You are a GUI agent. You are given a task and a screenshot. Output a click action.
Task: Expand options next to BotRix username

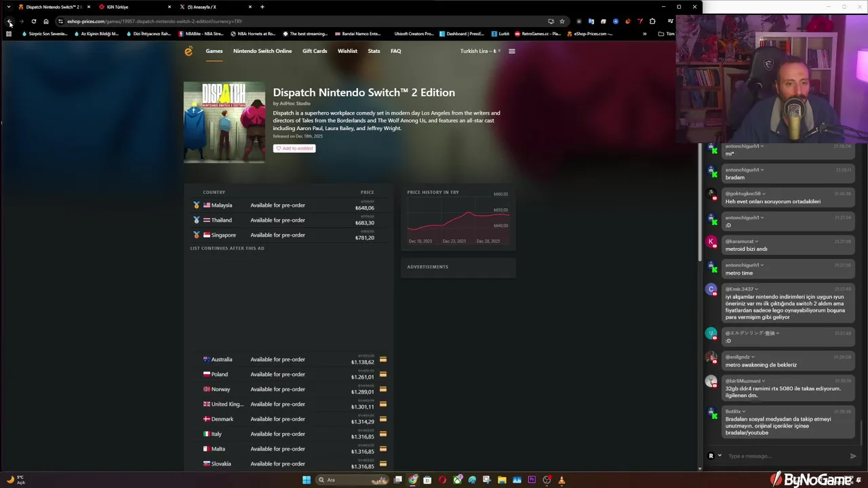(x=744, y=411)
